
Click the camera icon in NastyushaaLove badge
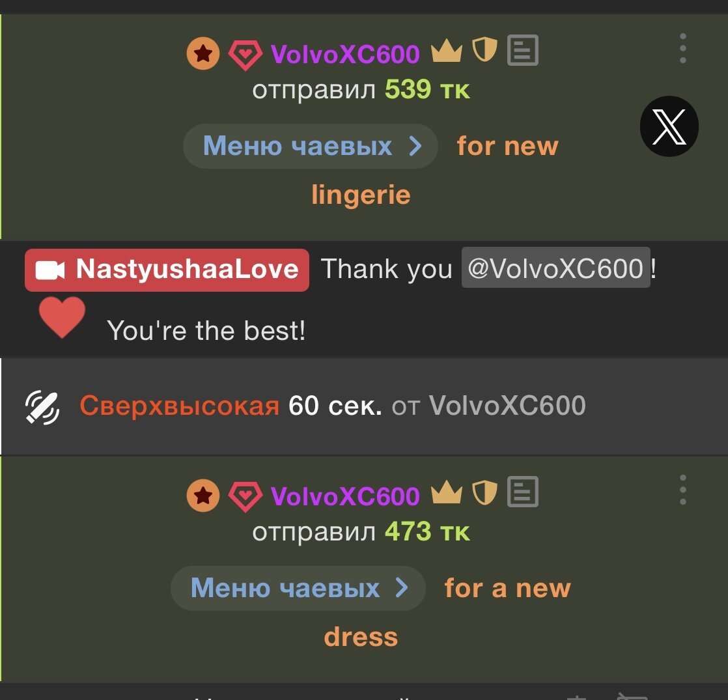point(50,270)
